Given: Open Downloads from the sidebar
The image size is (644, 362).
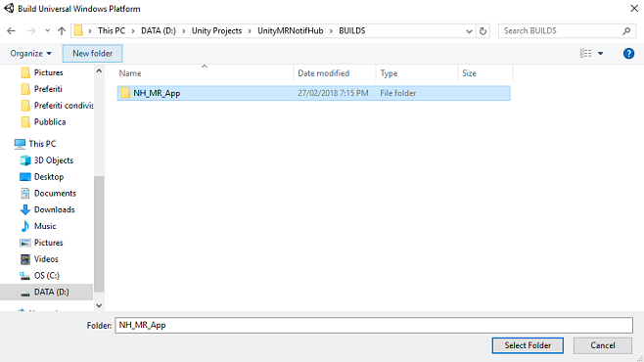Looking at the screenshot, I should tap(54, 209).
